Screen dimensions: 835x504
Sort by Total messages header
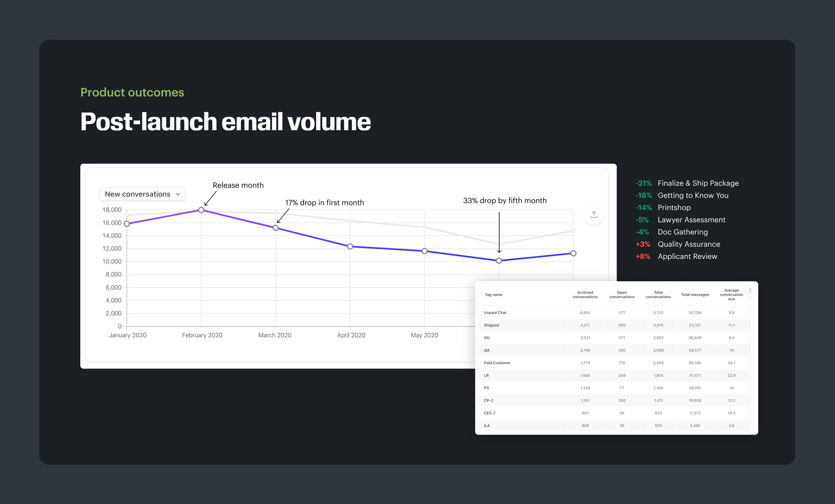695,295
